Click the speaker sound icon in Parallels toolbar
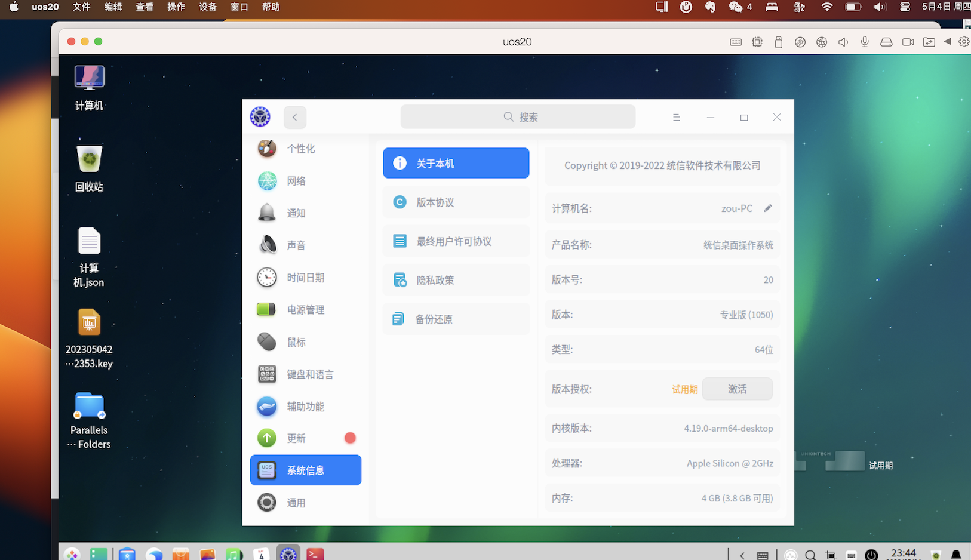Screen dimensions: 971x560 pyautogui.click(x=843, y=42)
